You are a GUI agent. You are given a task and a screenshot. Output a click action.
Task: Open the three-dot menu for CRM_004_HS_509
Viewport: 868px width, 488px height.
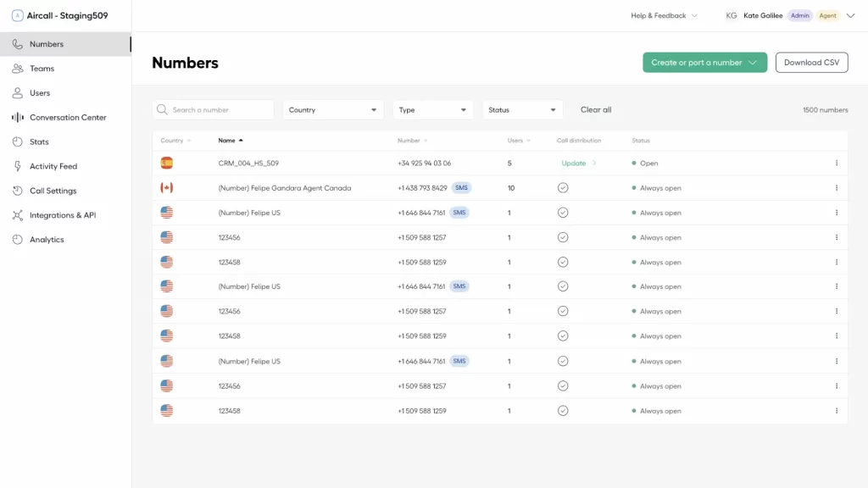click(836, 164)
